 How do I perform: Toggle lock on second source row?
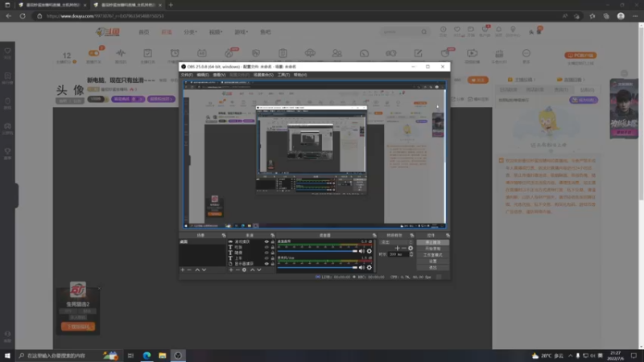(x=272, y=247)
